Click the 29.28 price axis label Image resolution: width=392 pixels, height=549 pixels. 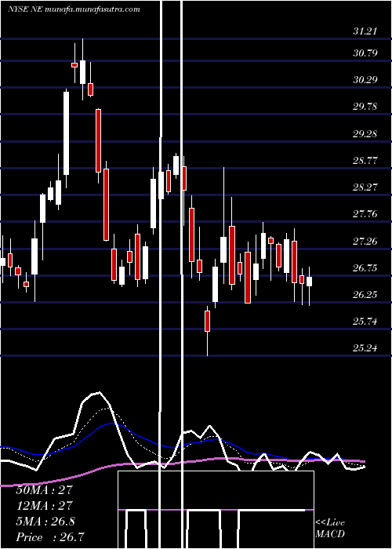365,133
